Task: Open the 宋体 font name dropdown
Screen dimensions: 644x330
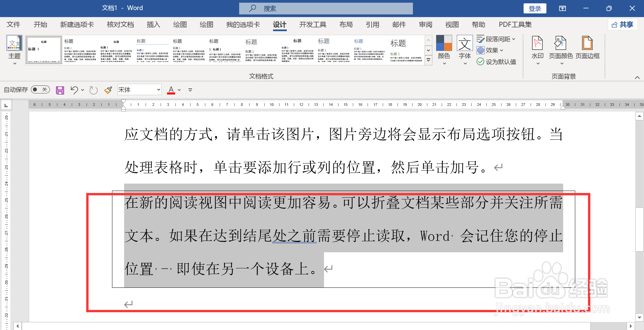Action: click(159, 89)
